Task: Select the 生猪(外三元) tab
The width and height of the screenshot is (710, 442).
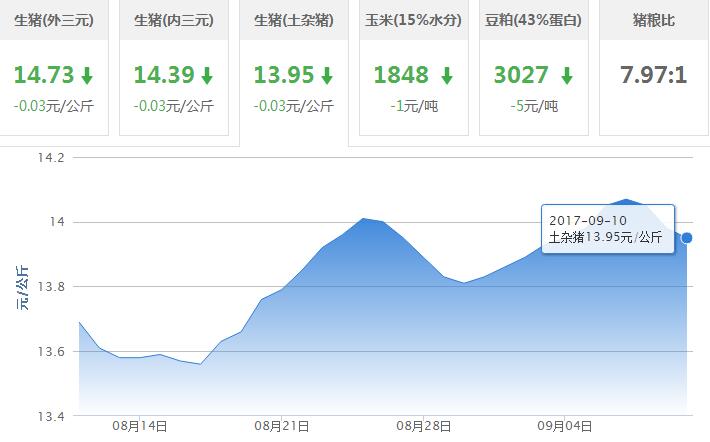Action: click(54, 20)
